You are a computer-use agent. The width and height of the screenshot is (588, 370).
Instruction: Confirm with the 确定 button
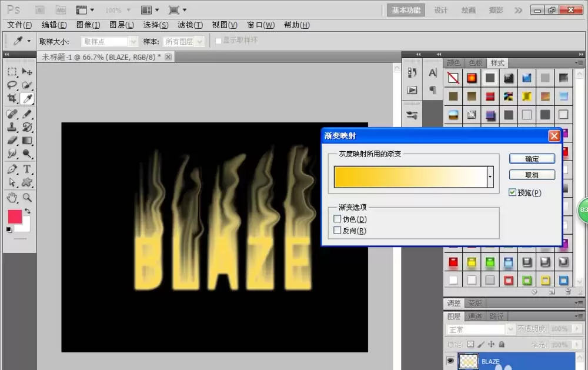click(x=532, y=159)
